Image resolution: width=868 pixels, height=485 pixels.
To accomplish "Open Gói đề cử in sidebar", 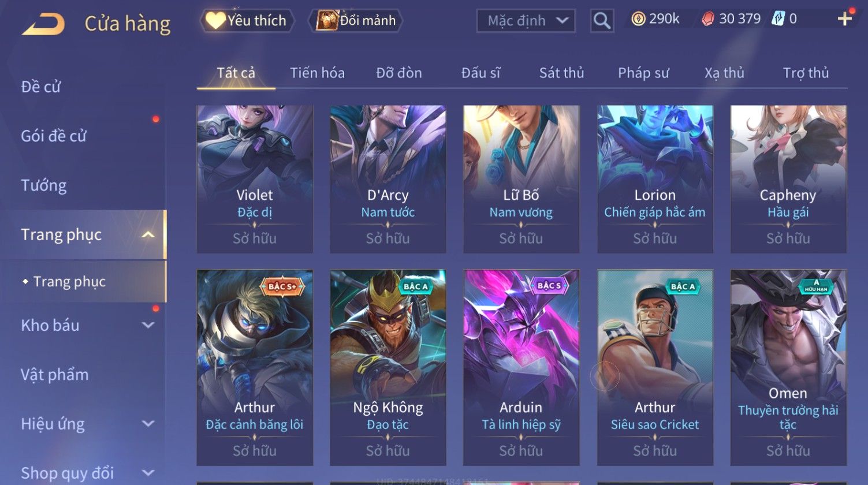I will [x=54, y=136].
